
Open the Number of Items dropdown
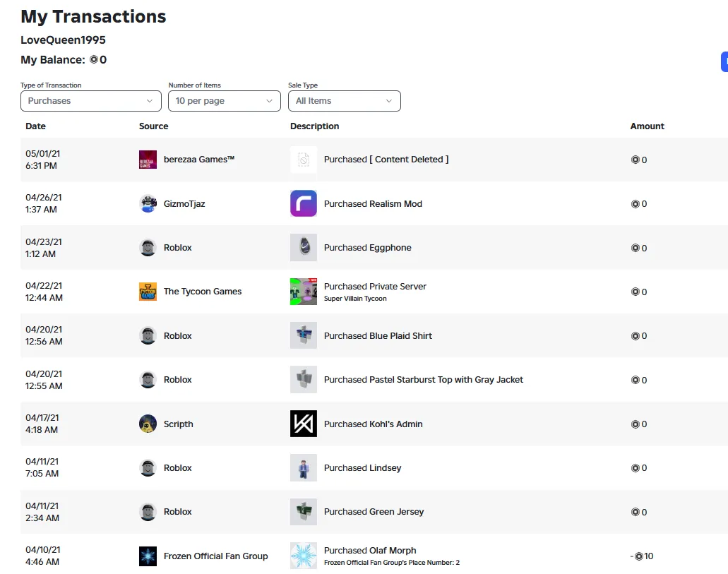225,101
